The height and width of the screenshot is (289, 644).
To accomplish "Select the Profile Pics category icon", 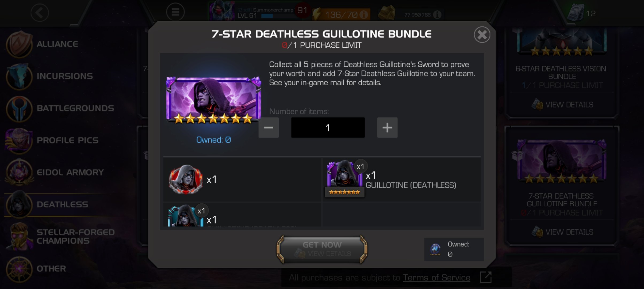I will click(19, 140).
